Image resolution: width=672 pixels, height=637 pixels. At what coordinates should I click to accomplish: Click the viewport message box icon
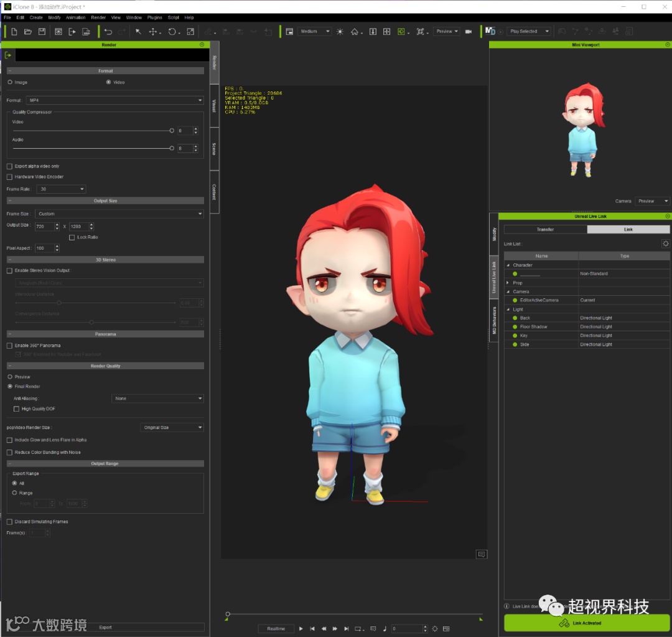481,554
